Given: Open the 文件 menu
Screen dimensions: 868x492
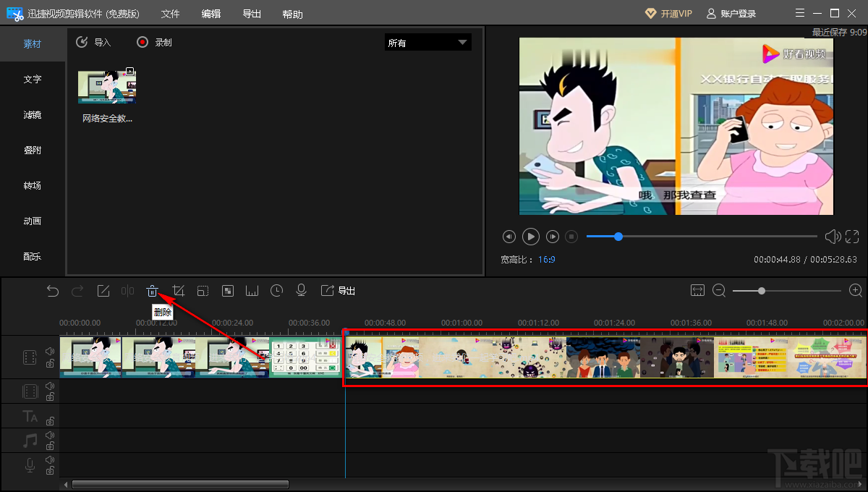Looking at the screenshot, I should pyautogui.click(x=170, y=14).
